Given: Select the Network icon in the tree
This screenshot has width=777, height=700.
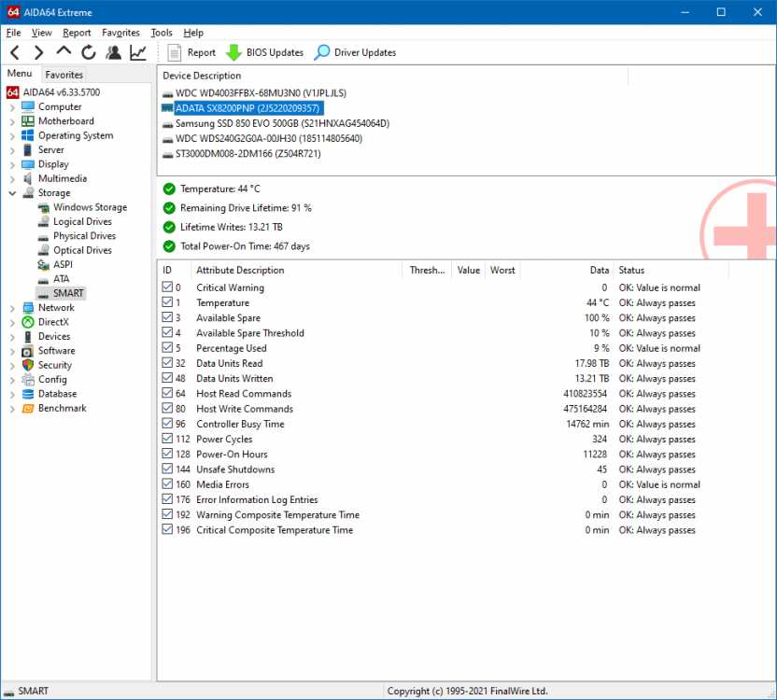Looking at the screenshot, I should point(28,308).
